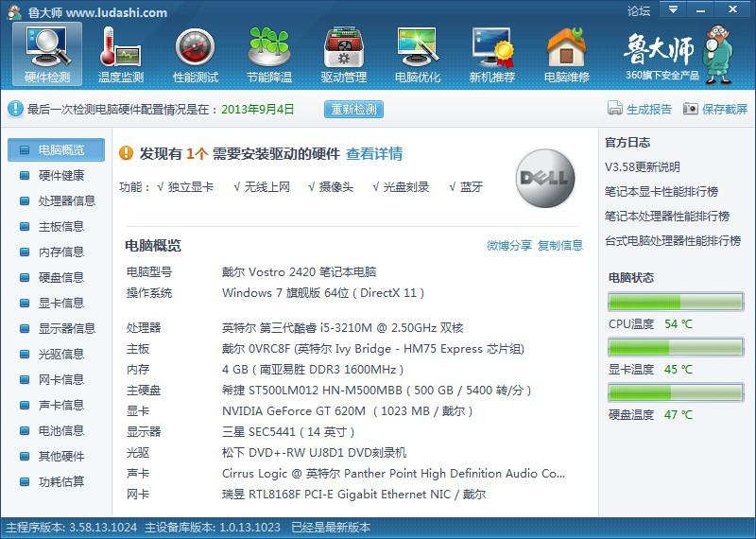756x539 pixels.
Task: Click the Windows 7 旗舰版 64位 value
Action: coord(323,293)
